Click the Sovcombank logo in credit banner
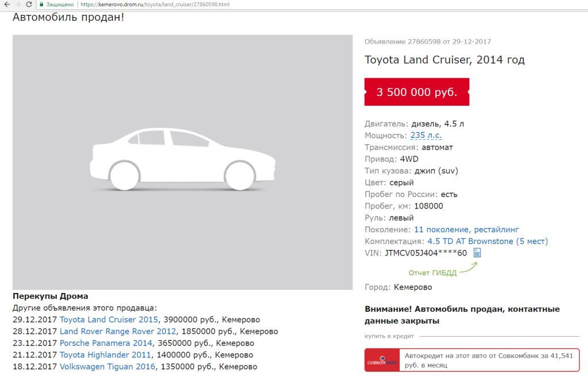Viewport: 588px width, 378px height. click(382, 360)
